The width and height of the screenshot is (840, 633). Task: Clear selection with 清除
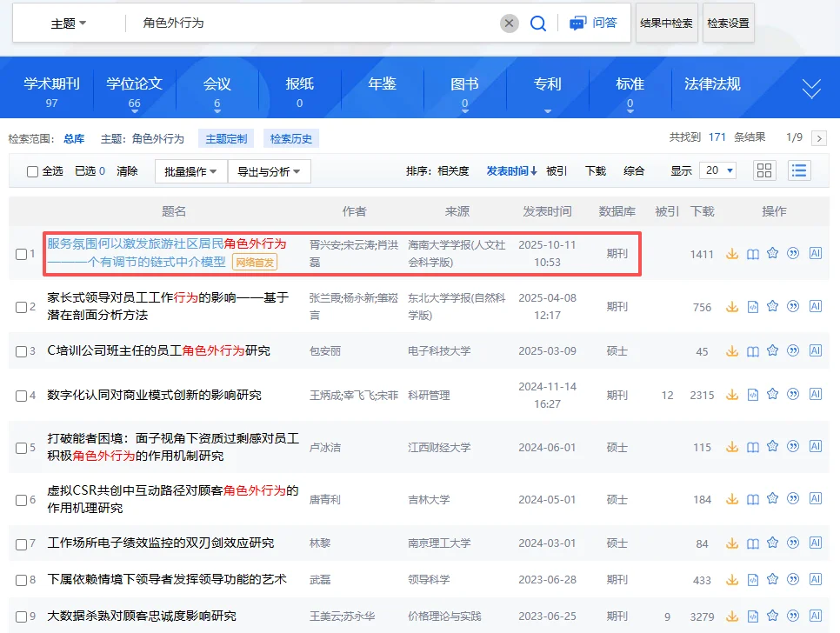point(127,170)
